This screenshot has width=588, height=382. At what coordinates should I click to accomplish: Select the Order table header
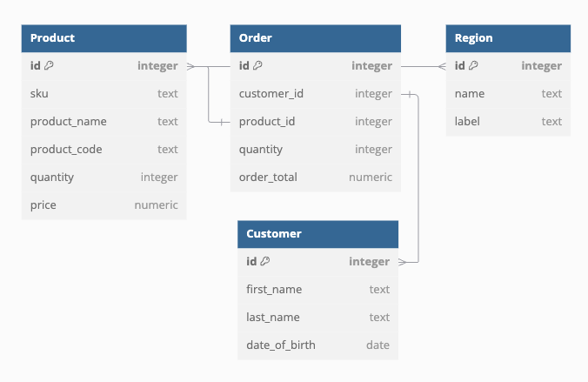[x=315, y=38]
